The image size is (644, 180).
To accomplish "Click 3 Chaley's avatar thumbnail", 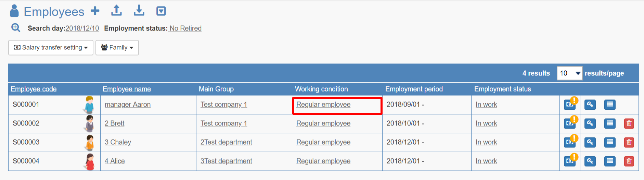I will [90, 143].
